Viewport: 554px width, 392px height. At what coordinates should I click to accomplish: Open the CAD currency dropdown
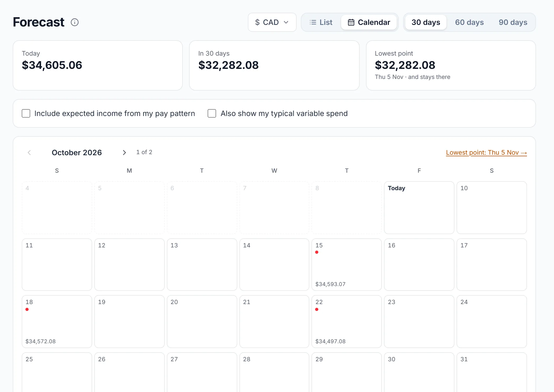pyautogui.click(x=272, y=22)
